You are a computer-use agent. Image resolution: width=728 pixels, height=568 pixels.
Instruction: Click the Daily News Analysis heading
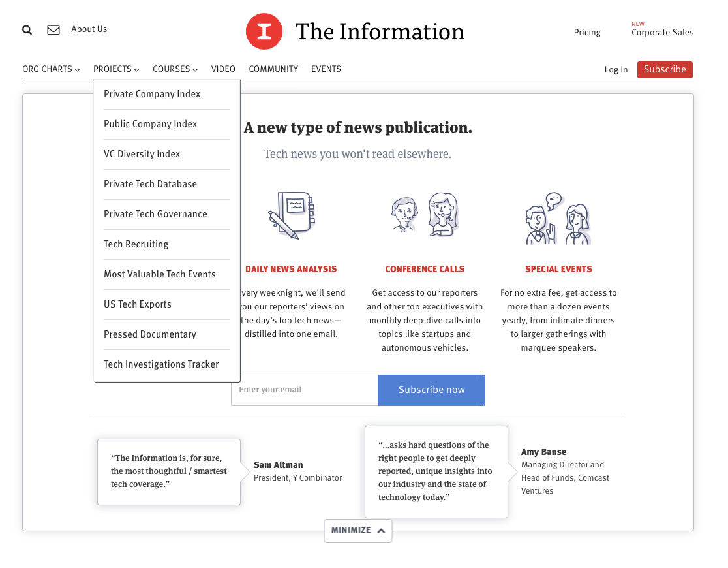pyautogui.click(x=291, y=270)
